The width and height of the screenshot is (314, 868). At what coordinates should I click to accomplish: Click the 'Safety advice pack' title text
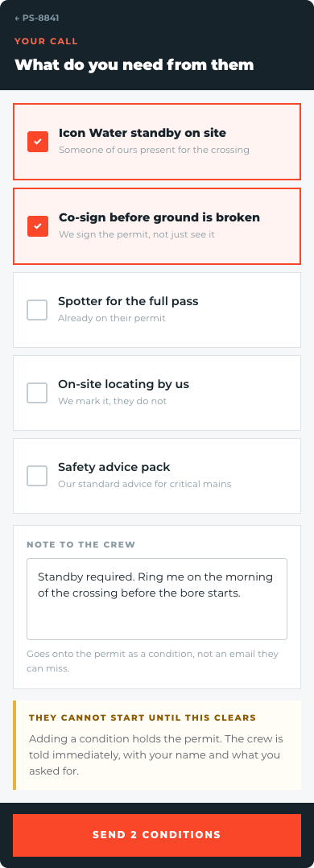tap(114, 467)
